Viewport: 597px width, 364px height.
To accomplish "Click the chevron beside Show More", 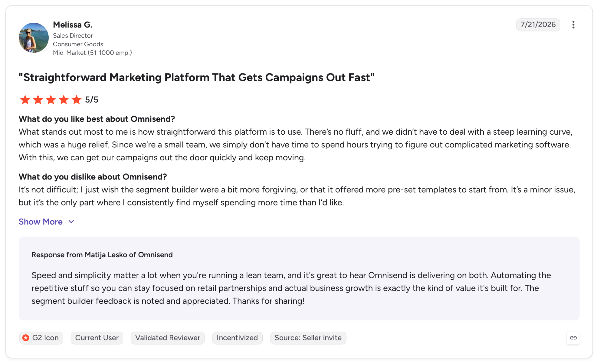I will tap(71, 222).
